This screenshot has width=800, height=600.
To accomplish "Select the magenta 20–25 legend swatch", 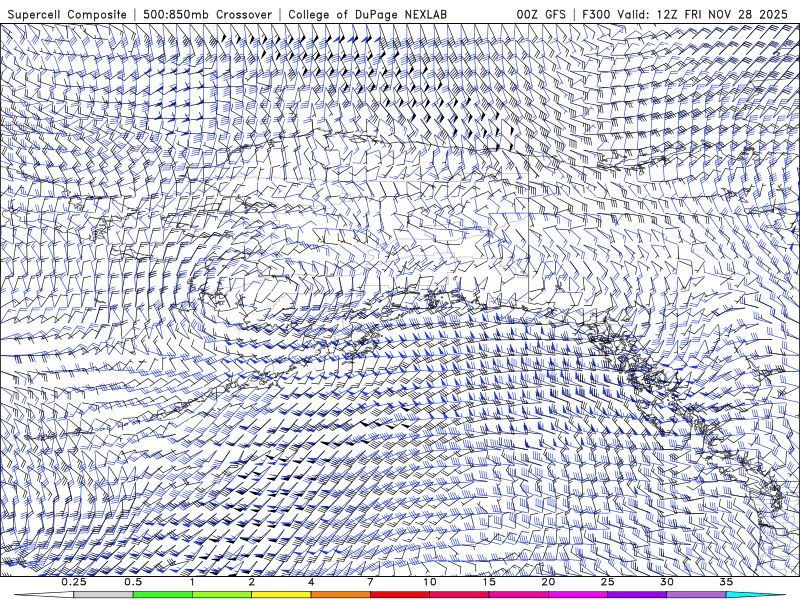I will coord(578,595).
